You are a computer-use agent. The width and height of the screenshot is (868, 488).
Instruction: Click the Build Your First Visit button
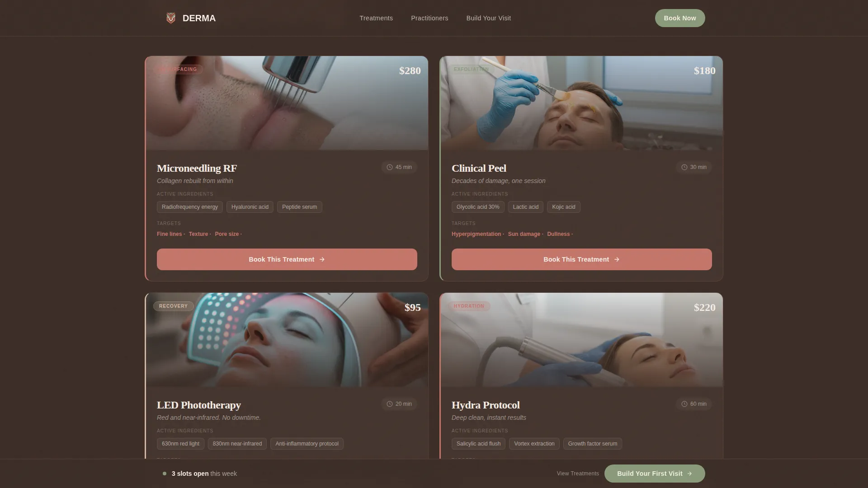pos(655,474)
